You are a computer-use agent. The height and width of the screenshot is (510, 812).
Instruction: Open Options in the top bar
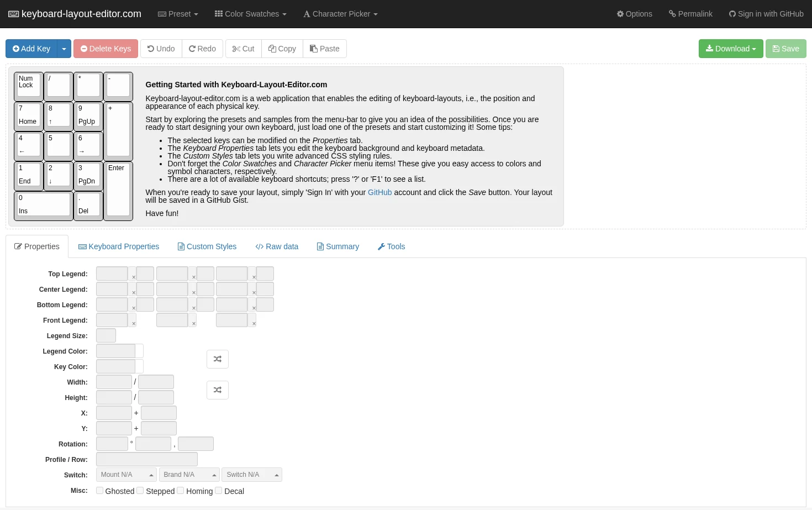[x=635, y=14]
